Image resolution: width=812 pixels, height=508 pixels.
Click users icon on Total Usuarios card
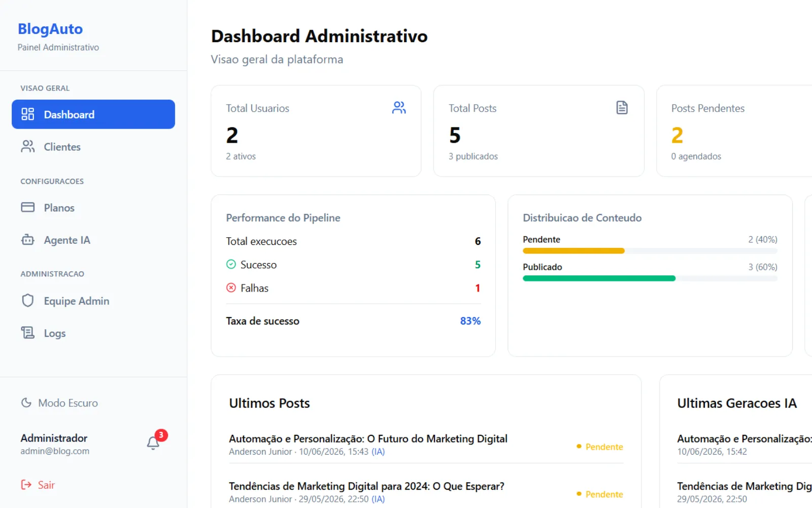[399, 108]
